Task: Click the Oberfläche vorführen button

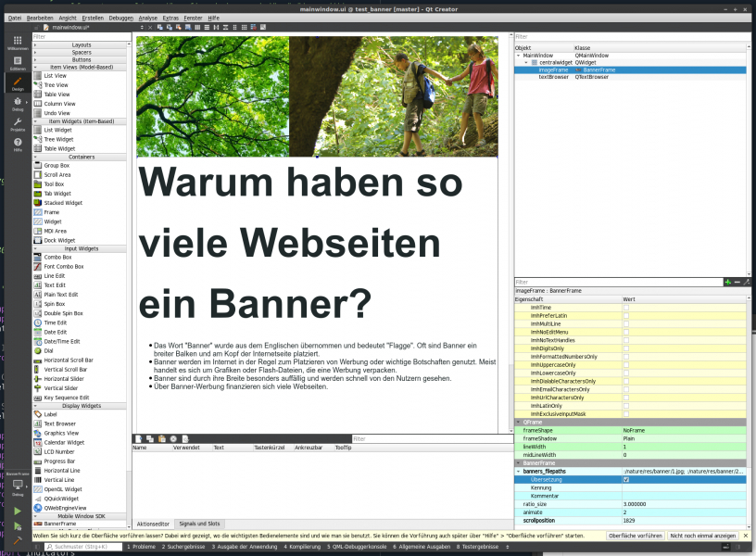Action: click(636, 536)
